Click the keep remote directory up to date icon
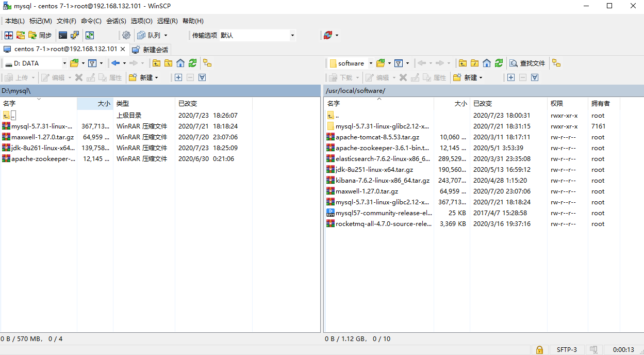This screenshot has height=355, width=644. click(90, 36)
